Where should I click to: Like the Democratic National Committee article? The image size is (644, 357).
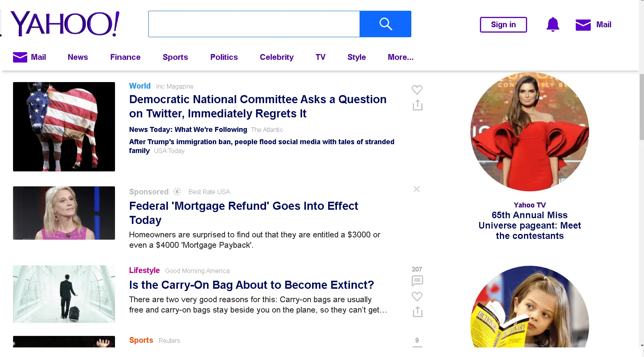417,90
